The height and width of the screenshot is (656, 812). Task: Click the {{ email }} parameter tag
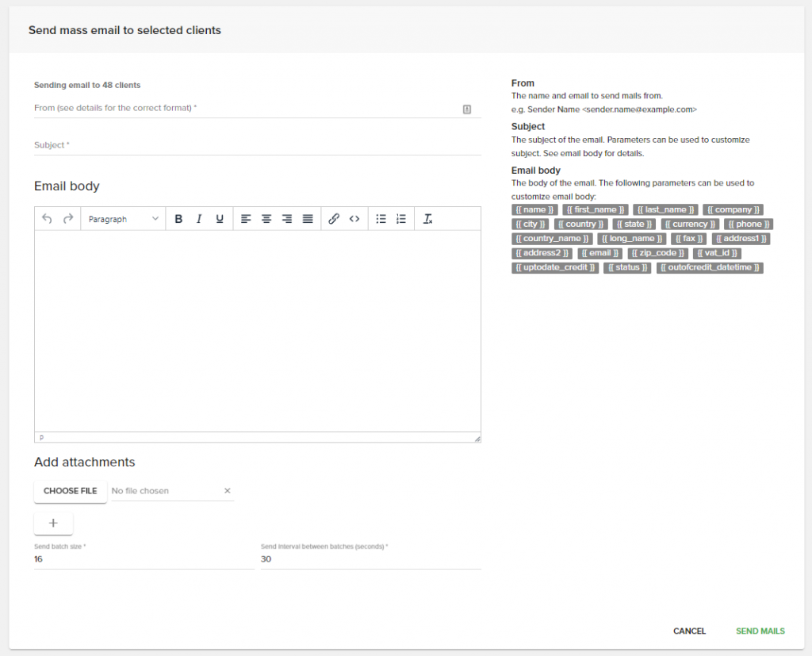[x=599, y=253]
